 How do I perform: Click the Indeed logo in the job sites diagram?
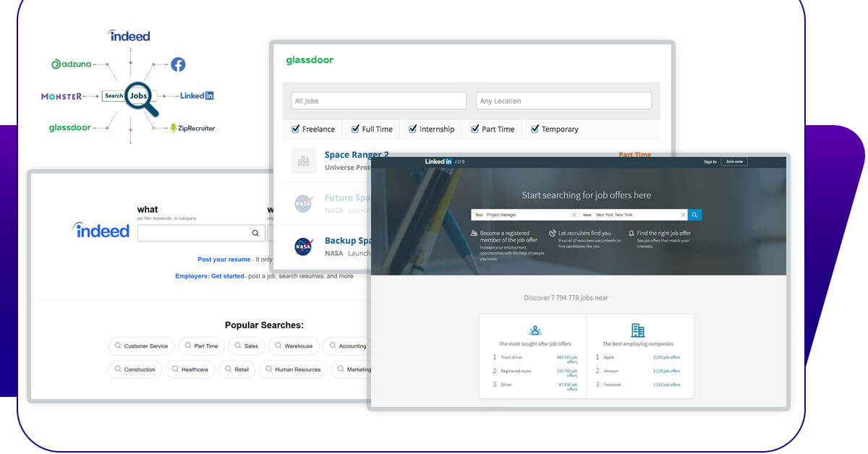point(129,35)
